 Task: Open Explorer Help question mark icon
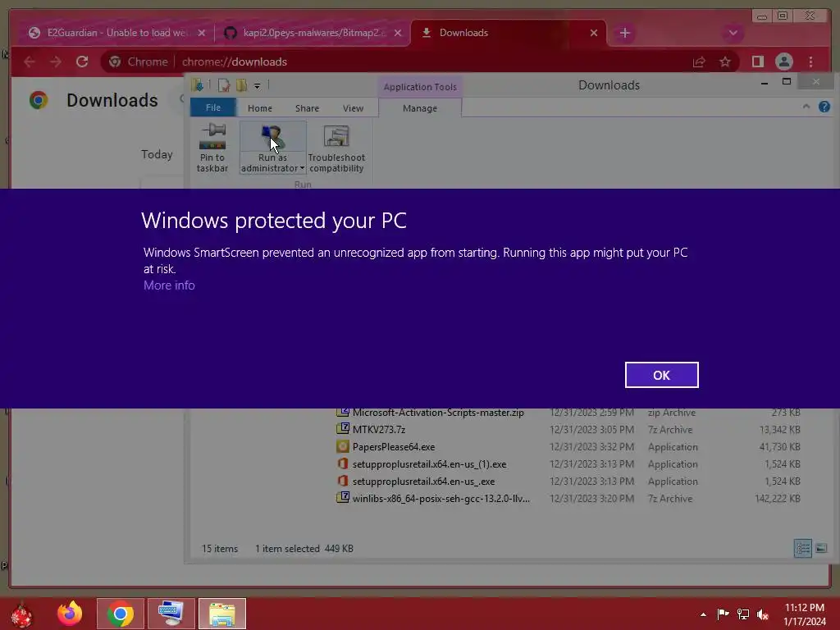click(x=824, y=107)
